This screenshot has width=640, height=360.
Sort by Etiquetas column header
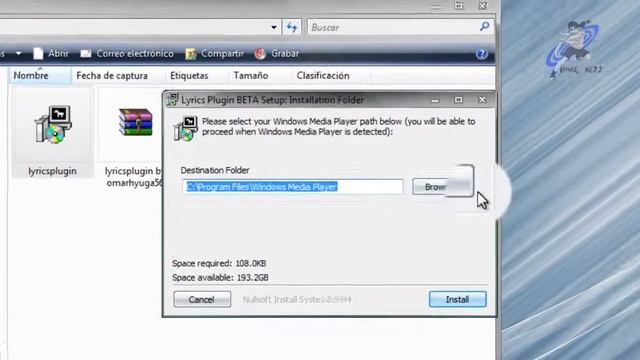(189, 76)
